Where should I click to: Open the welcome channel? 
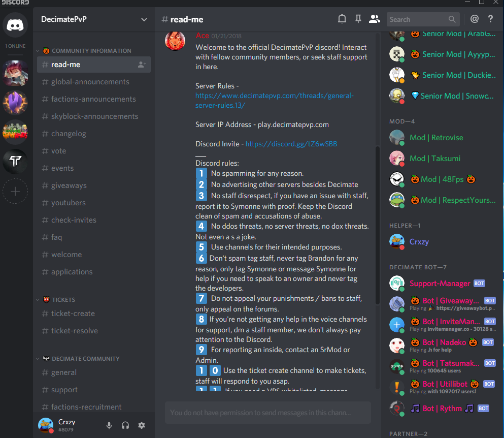94,255
